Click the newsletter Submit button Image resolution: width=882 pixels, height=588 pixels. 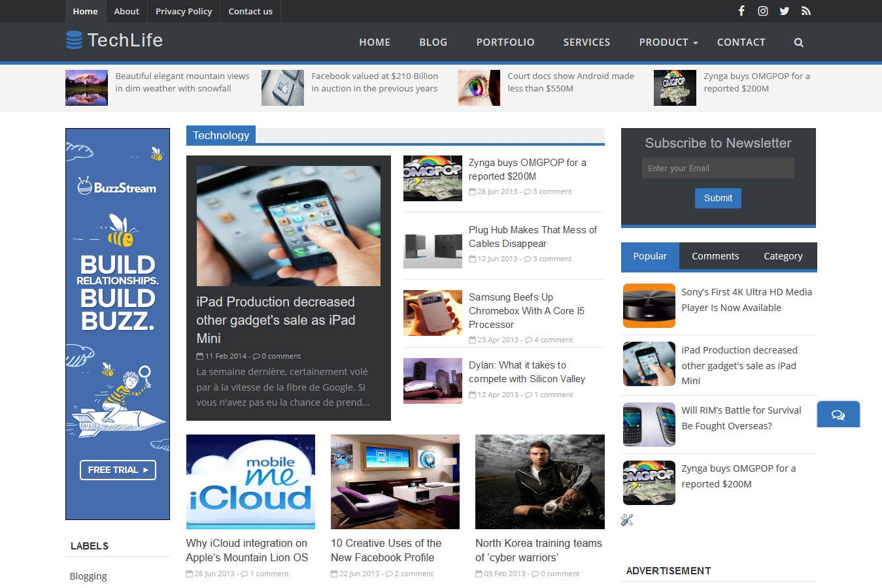(x=718, y=198)
